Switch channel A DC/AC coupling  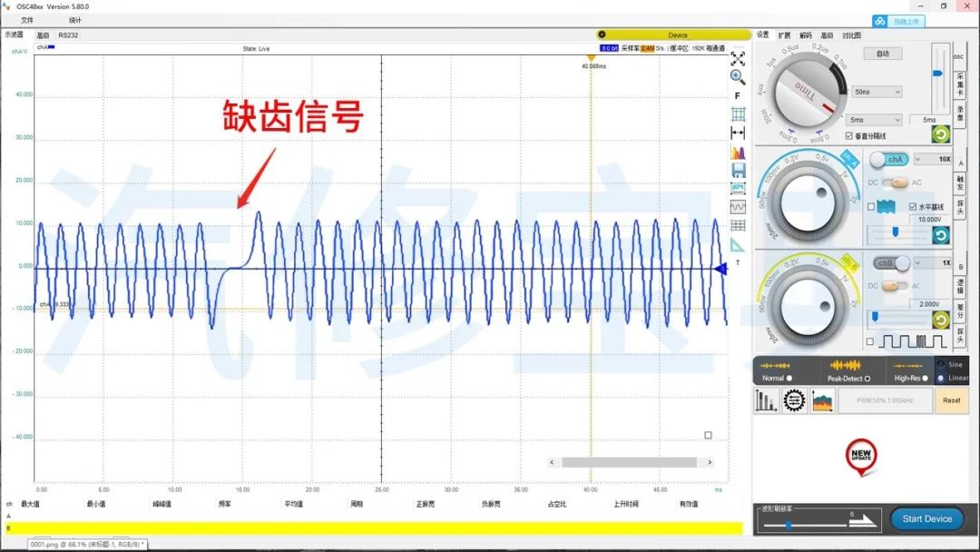point(895,182)
